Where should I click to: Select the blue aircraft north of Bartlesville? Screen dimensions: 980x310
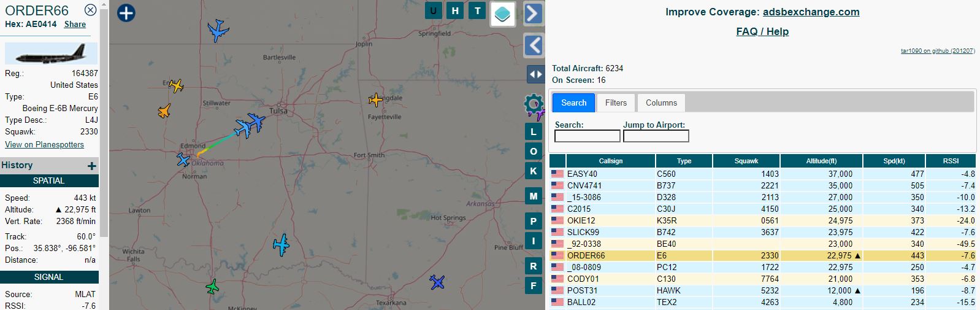pyautogui.click(x=218, y=30)
